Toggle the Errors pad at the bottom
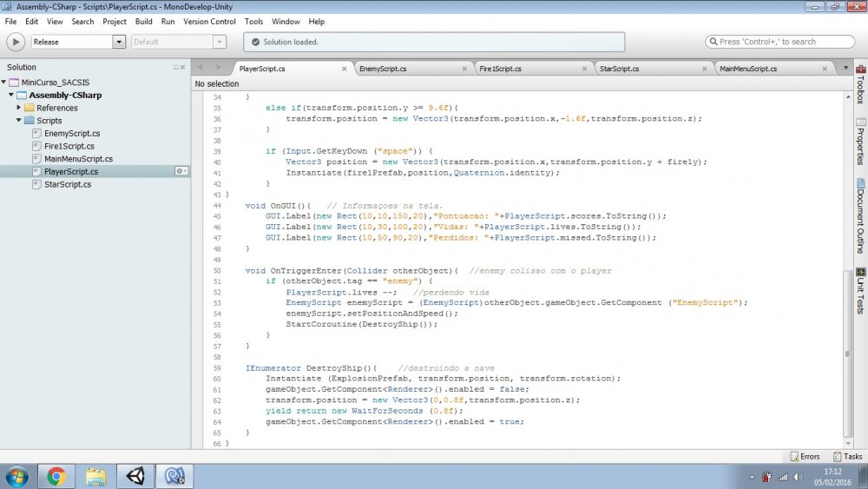The width and height of the screenshot is (868, 489). 804,456
